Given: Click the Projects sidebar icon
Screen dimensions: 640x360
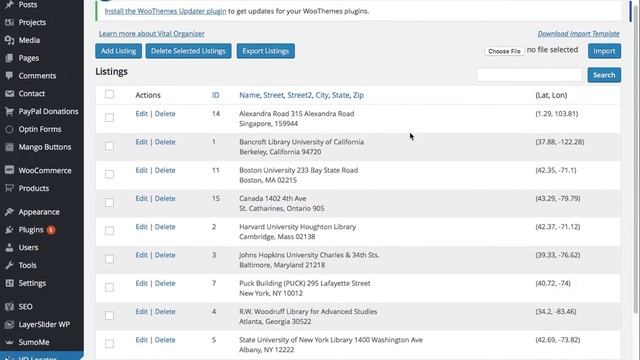Looking at the screenshot, I should click(x=9, y=22).
